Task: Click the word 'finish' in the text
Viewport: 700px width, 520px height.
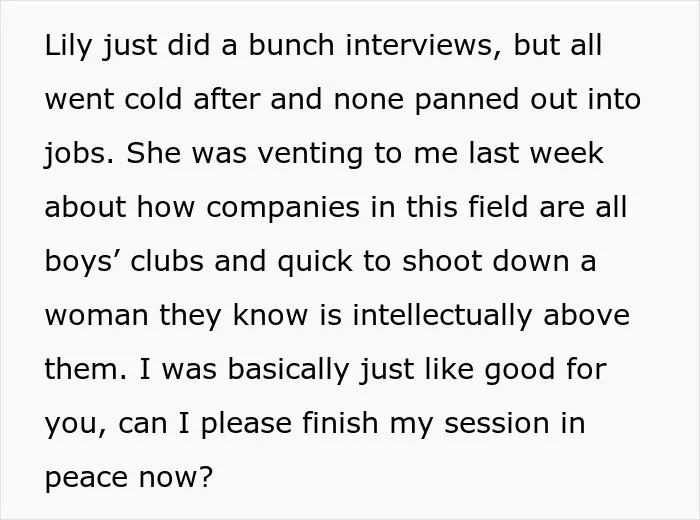Action: [x=341, y=422]
